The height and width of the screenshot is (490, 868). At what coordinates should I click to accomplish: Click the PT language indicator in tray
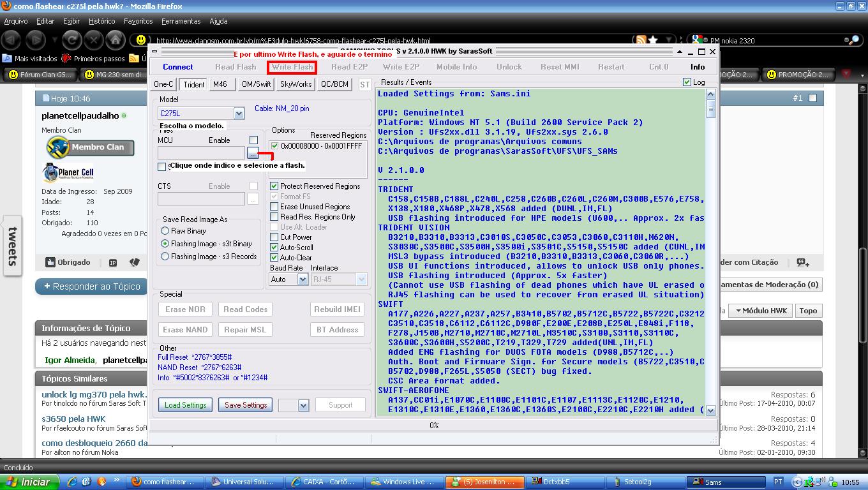pos(778,482)
